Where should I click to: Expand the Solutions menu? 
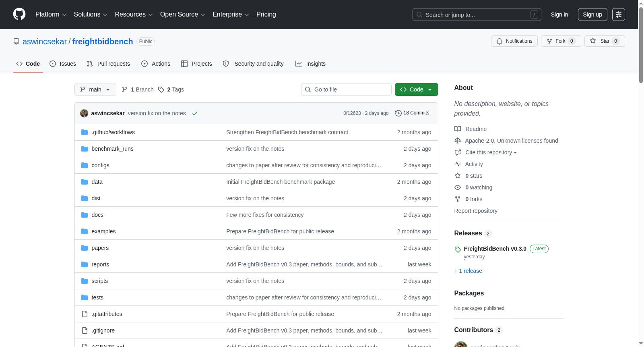pyautogui.click(x=91, y=15)
